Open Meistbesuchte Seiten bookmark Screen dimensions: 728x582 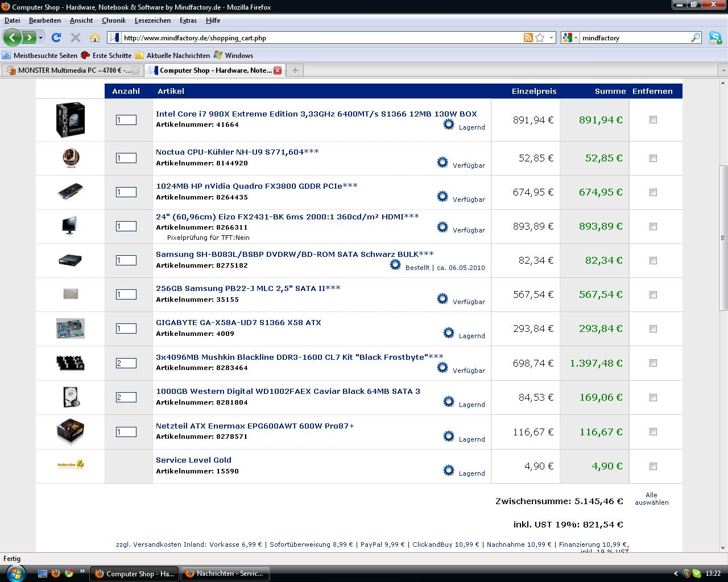40,55
